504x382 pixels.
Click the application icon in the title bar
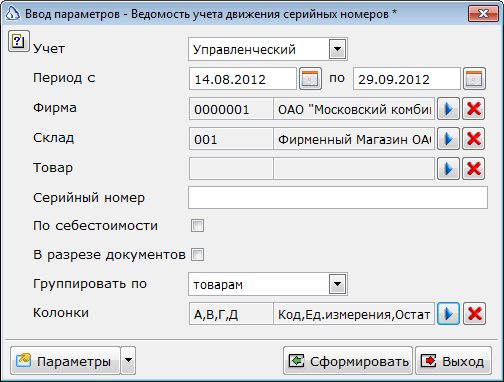[x=12, y=14]
